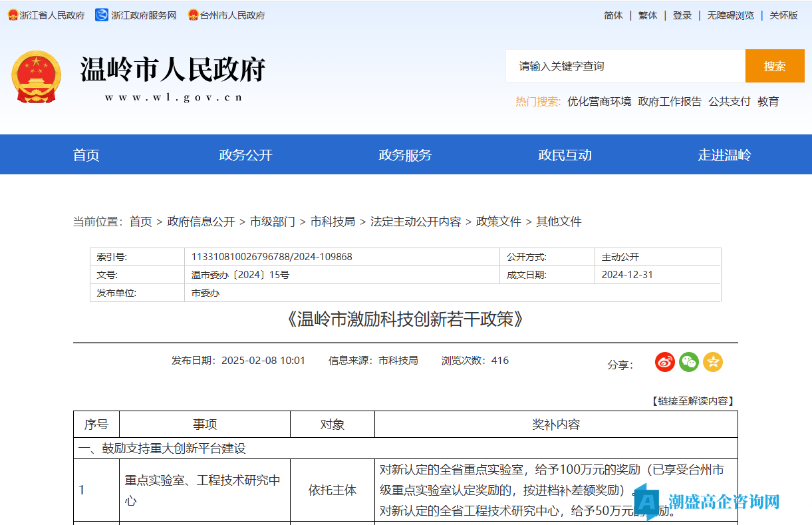Click the 重点实验室、工程技术研究中心 cell
Image resolution: width=812 pixels, height=525 pixels.
(205, 490)
